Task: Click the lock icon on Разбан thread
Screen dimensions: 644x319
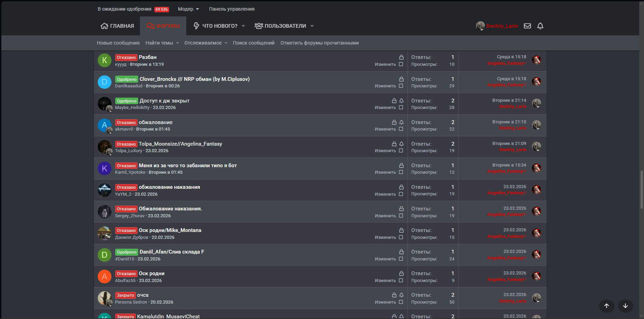Action: pos(401,57)
